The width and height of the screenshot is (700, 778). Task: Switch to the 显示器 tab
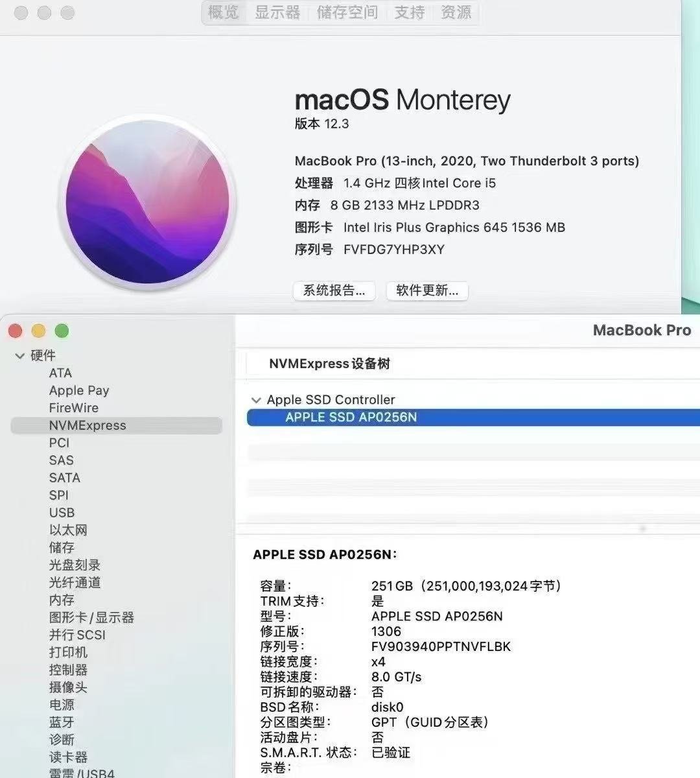[x=277, y=12]
